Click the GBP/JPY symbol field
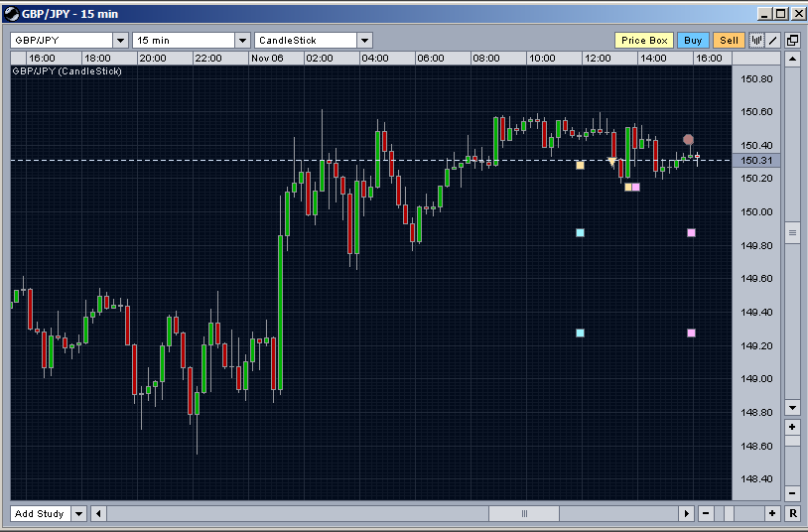 62,41
